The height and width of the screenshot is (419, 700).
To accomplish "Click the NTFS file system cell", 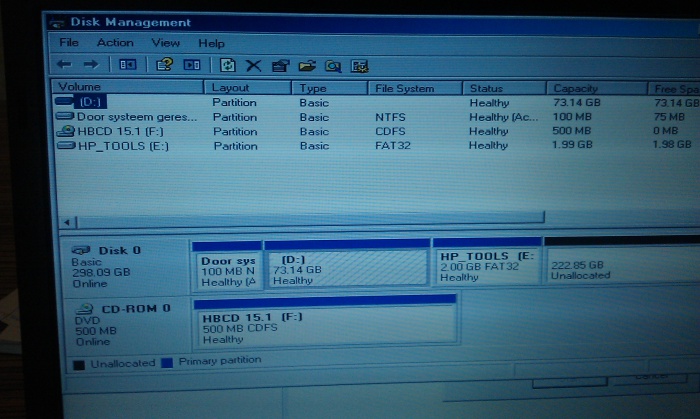I will coord(390,117).
